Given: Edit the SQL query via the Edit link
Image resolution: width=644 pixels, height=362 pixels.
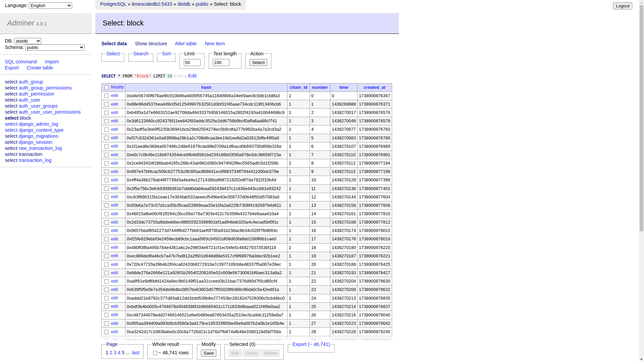Looking at the screenshot, I should point(192,76).
